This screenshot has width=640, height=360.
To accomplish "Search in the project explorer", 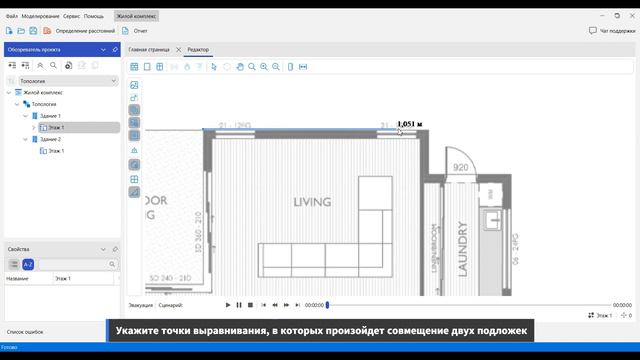I will pyautogui.click(x=53, y=65).
